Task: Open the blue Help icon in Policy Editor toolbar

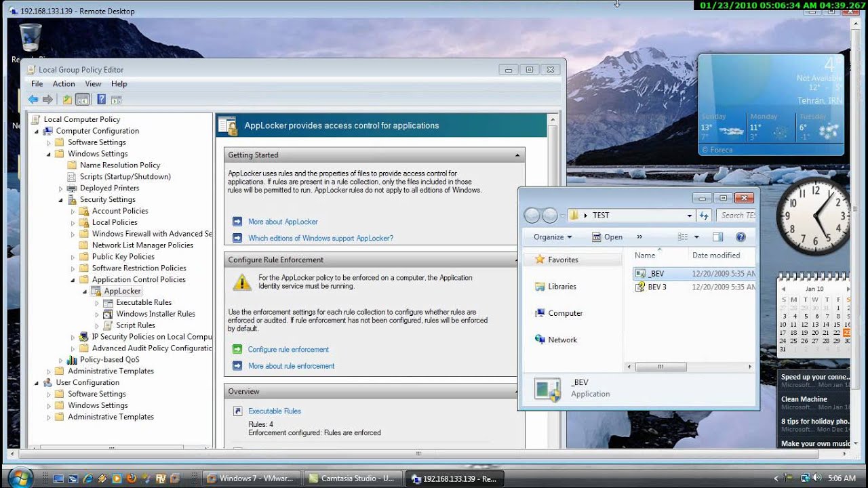Action: (x=101, y=100)
